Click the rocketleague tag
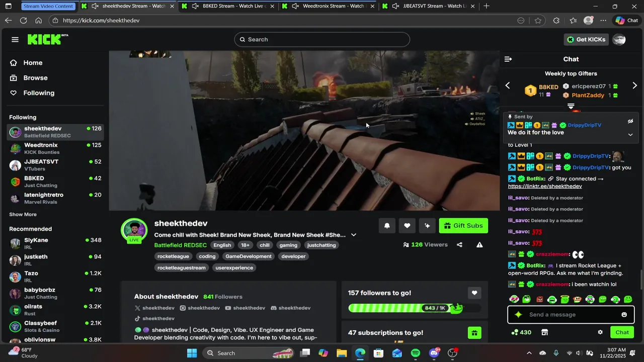Screen dimensions: 644x362 (173, 256)
